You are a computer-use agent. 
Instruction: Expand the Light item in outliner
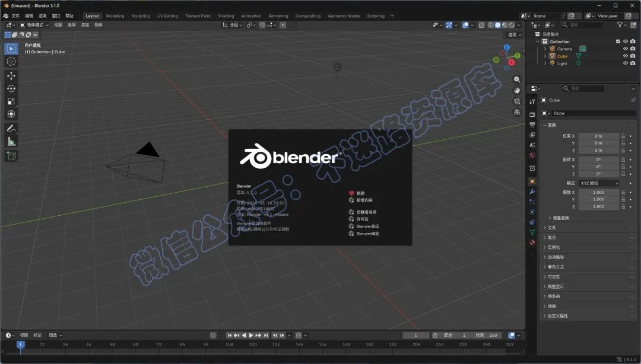pyautogui.click(x=545, y=63)
